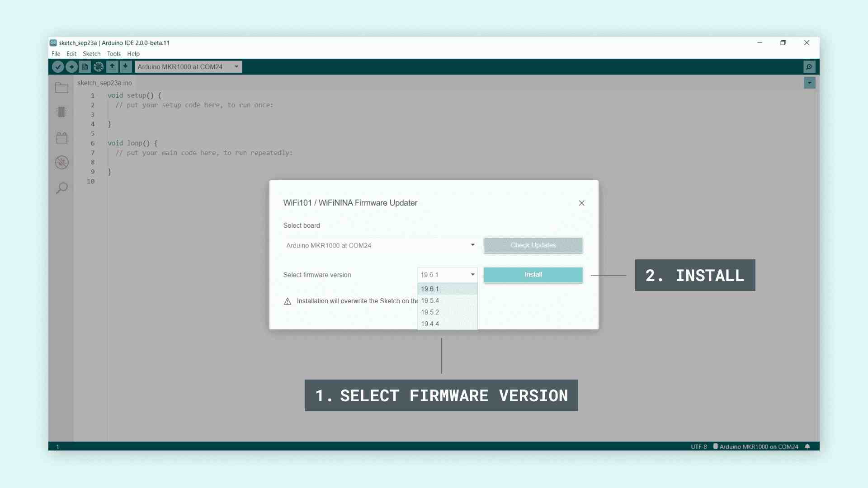Open the Tools menu
Screen dimensions: 868x488
(113, 54)
